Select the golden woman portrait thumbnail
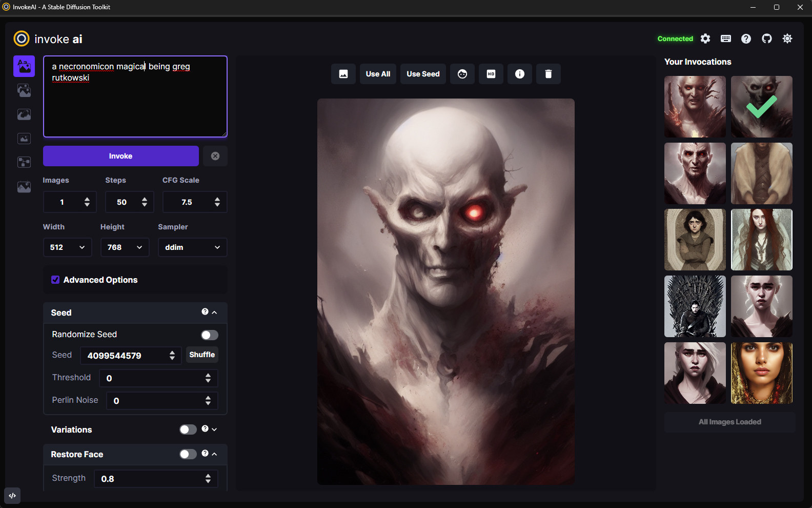This screenshot has width=812, height=508. (761, 373)
